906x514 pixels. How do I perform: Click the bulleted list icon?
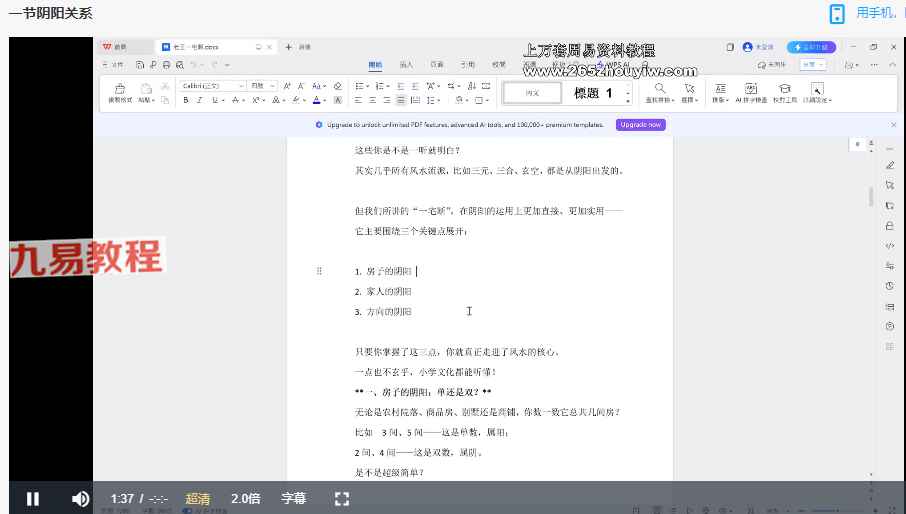tap(360, 86)
